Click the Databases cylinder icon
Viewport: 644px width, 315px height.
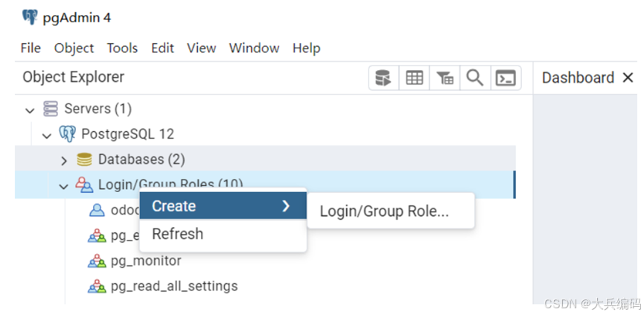(x=84, y=159)
